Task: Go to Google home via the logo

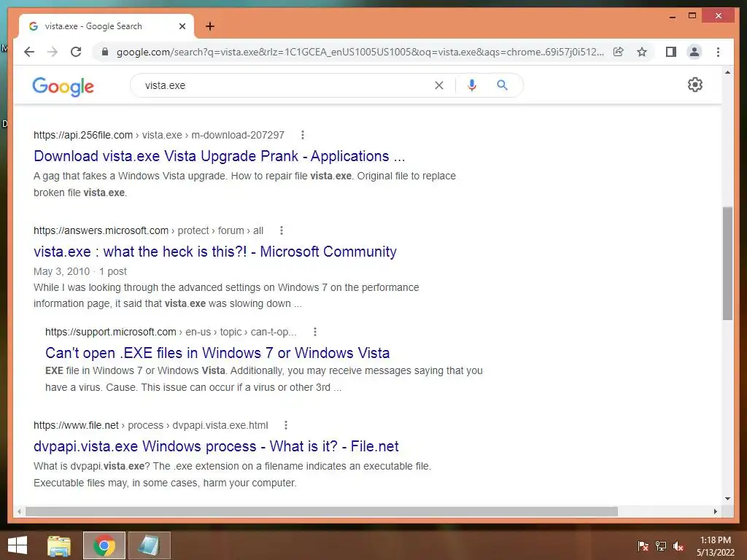Action: click(x=63, y=86)
